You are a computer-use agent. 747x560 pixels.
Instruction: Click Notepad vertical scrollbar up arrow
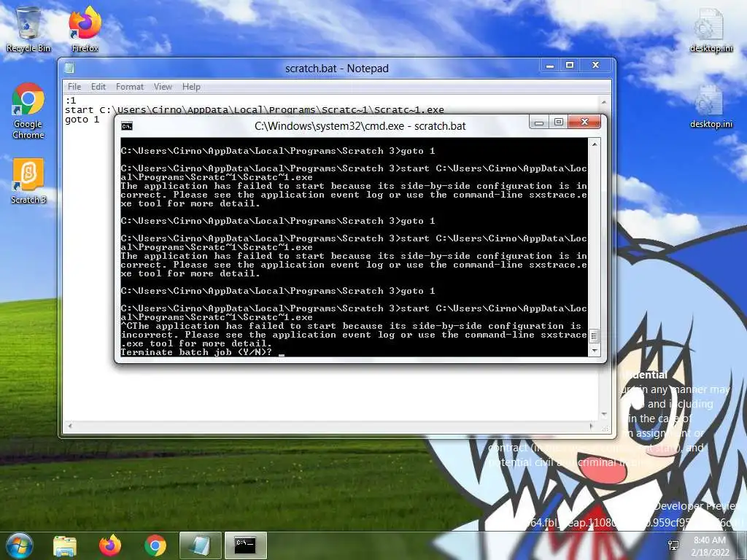(604, 102)
